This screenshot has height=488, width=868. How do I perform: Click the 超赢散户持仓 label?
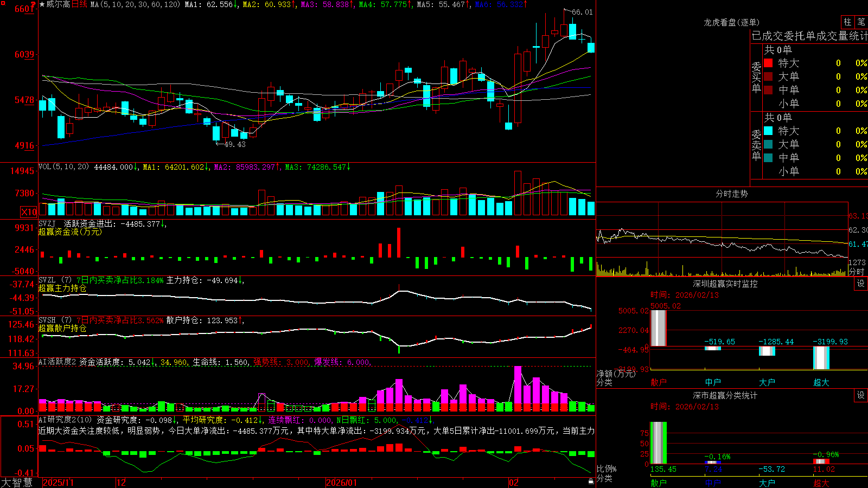point(62,328)
